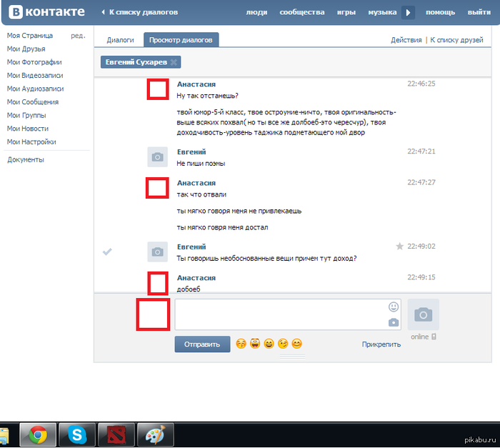Viewport: 500px width, 448px height.
Task: Click the ред. edit link
Action: 78,36
